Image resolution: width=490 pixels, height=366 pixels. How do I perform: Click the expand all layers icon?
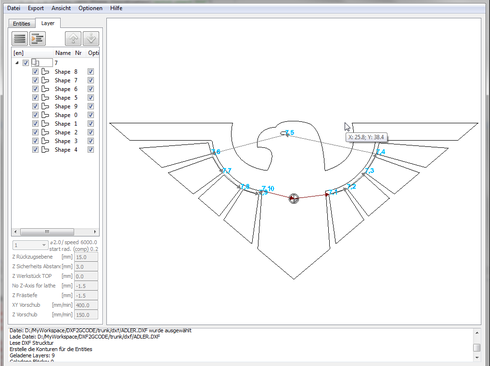37,39
